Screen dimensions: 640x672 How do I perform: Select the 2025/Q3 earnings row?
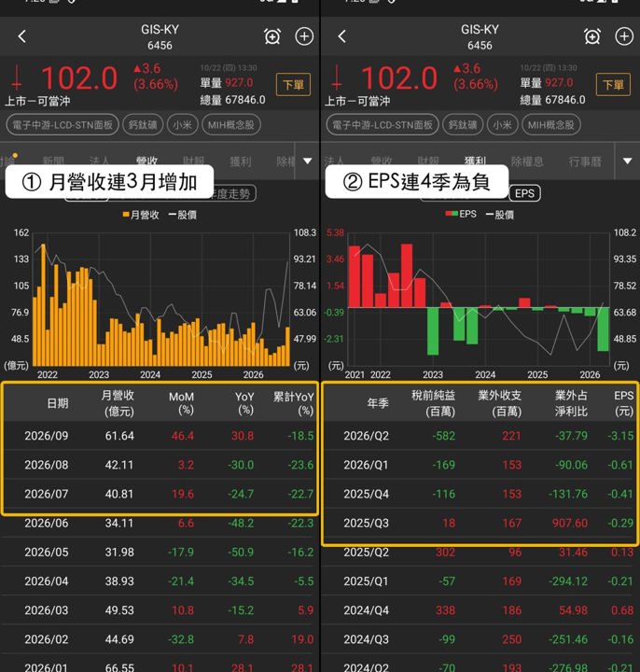480,523
